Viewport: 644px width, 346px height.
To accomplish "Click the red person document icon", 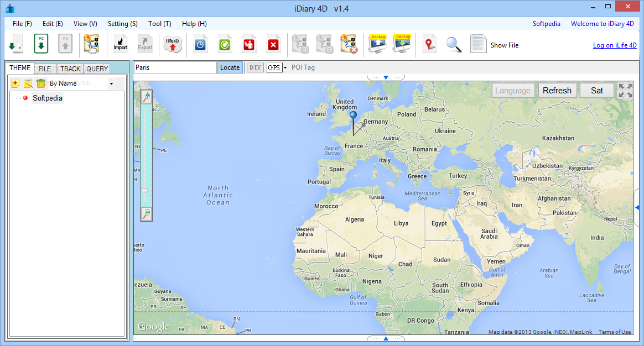I will coord(249,44).
